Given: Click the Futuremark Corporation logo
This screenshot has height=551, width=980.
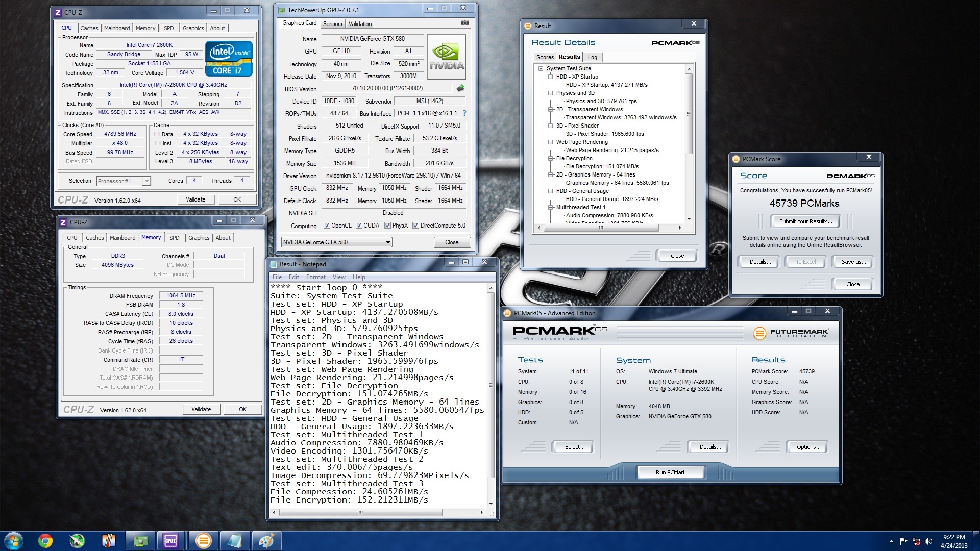Looking at the screenshot, I should [x=791, y=333].
